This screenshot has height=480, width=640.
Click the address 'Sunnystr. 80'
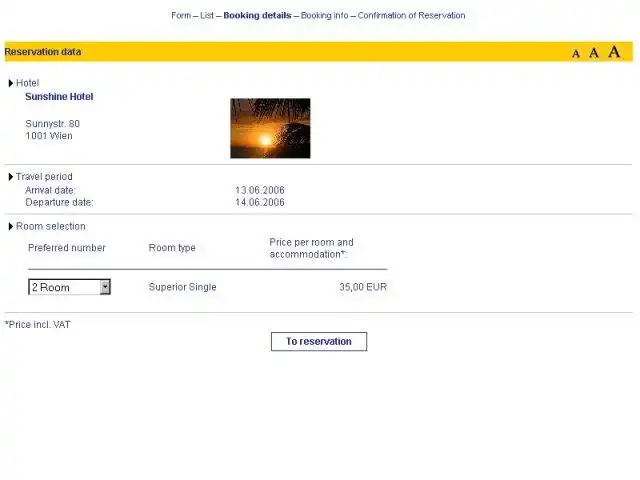[52, 124]
